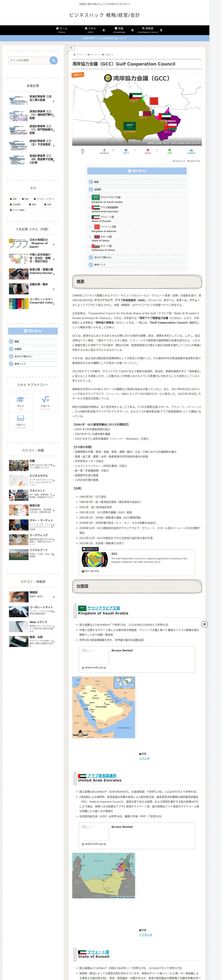Open the ビジネスモデル knowledge category
The width and height of the screenshot is (221, 980).
pyautogui.click(x=33, y=480)
